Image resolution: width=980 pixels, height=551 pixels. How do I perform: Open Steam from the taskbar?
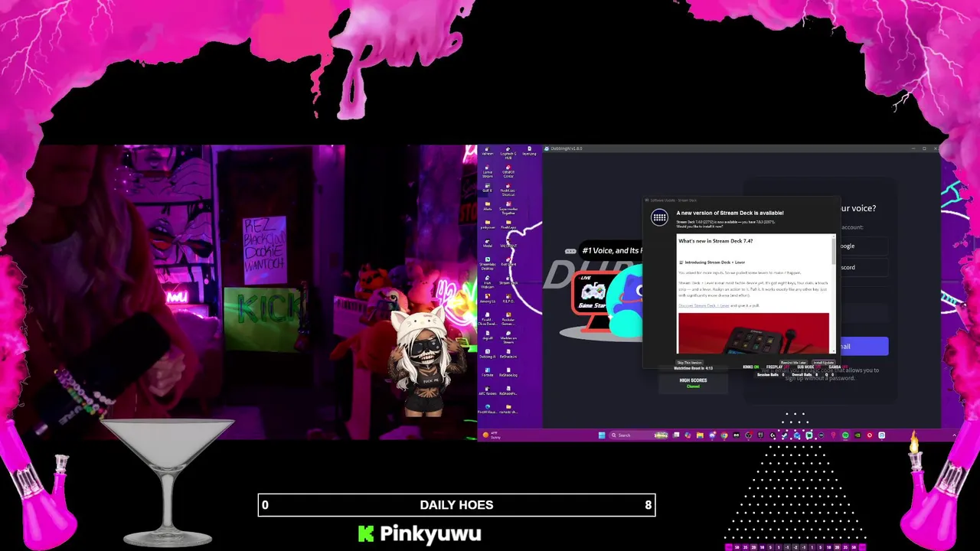[x=785, y=435]
